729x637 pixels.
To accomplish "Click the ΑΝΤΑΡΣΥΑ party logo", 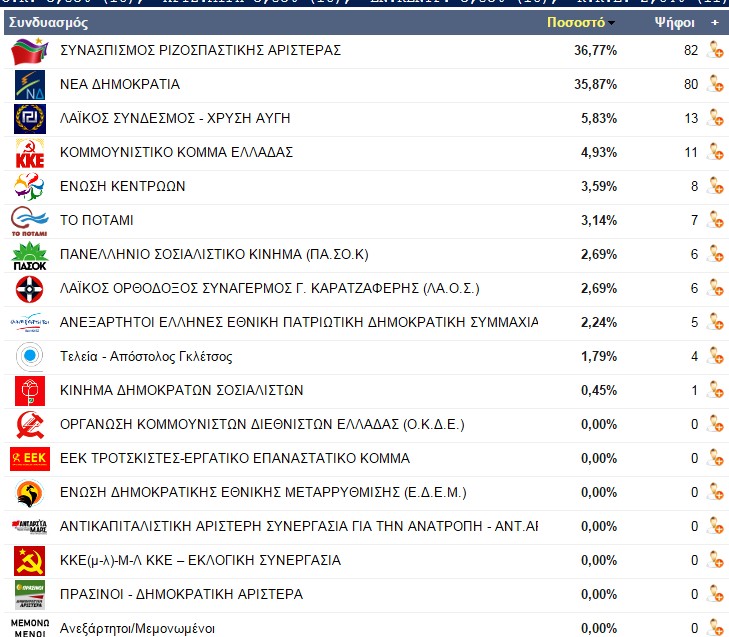I will point(30,526).
